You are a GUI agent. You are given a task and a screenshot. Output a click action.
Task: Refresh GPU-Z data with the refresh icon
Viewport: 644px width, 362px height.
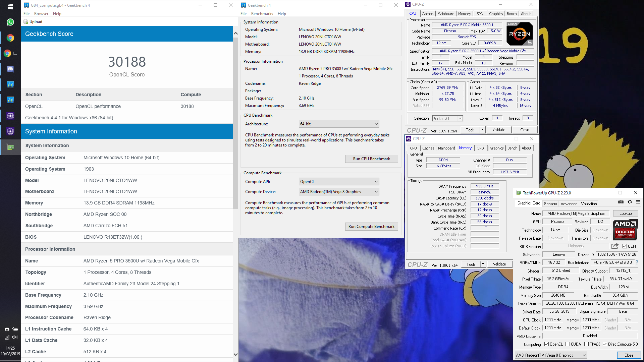pos(630,202)
